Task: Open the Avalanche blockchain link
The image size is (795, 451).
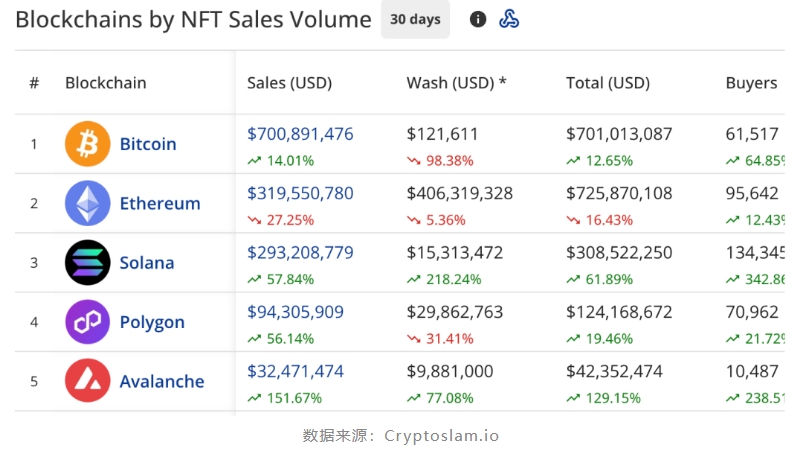Action: 162,381
